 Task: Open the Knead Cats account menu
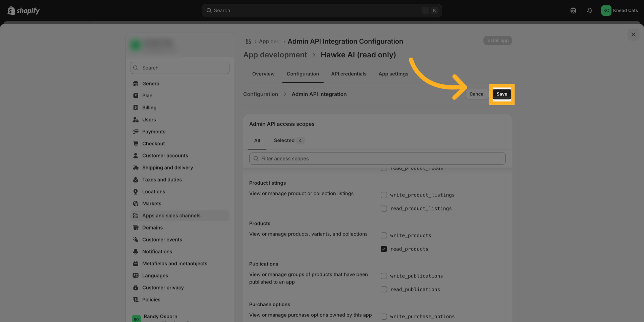[619, 11]
